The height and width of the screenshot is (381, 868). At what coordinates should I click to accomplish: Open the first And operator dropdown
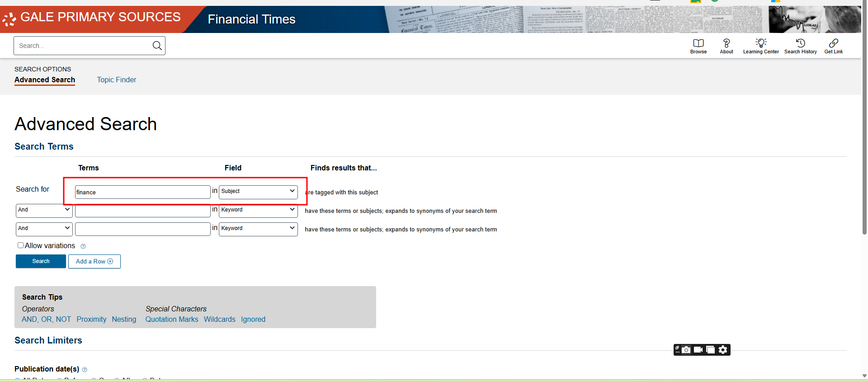point(44,210)
